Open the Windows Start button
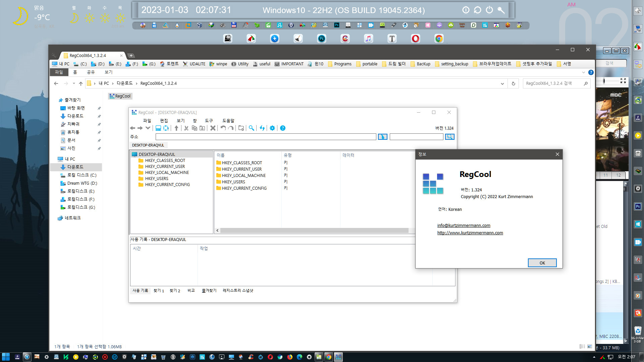The image size is (644, 362). pyautogui.click(x=6, y=357)
